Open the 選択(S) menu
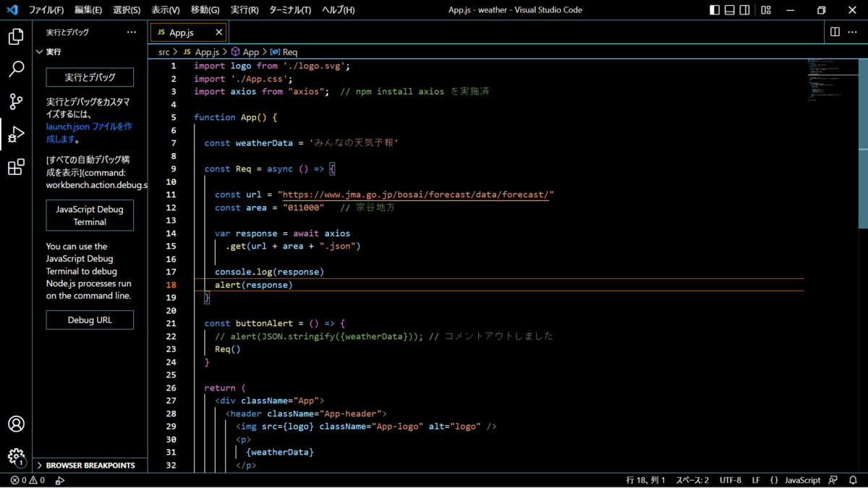The image size is (868, 488). pyautogui.click(x=127, y=10)
